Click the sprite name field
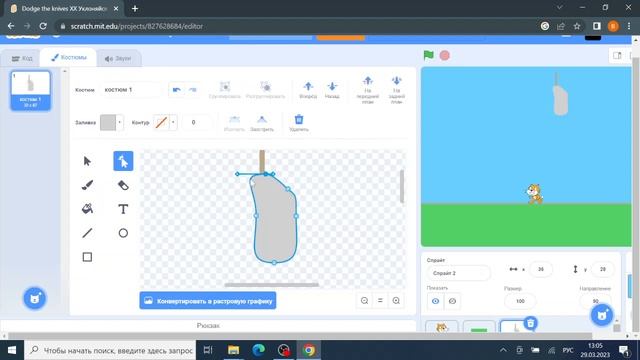Viewport: 640px width, 360px height. (458, 273)
